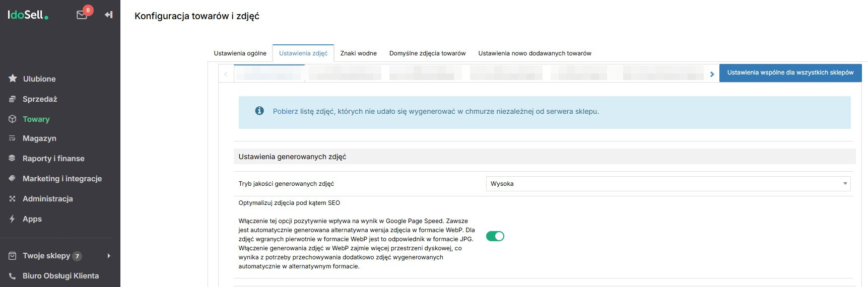
Task: Switch to the Ustawienia ogólne tab
Action: click(x=240, y=53)
